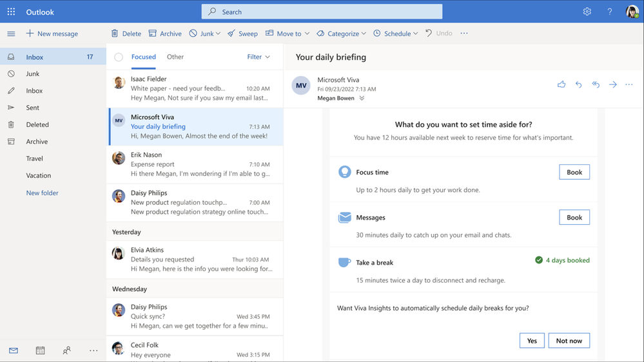The width and height of the screenshot is (644, 362).
Task: Open the app launcher grid icon
Action: pyautogui.click(x=11, y=12)
